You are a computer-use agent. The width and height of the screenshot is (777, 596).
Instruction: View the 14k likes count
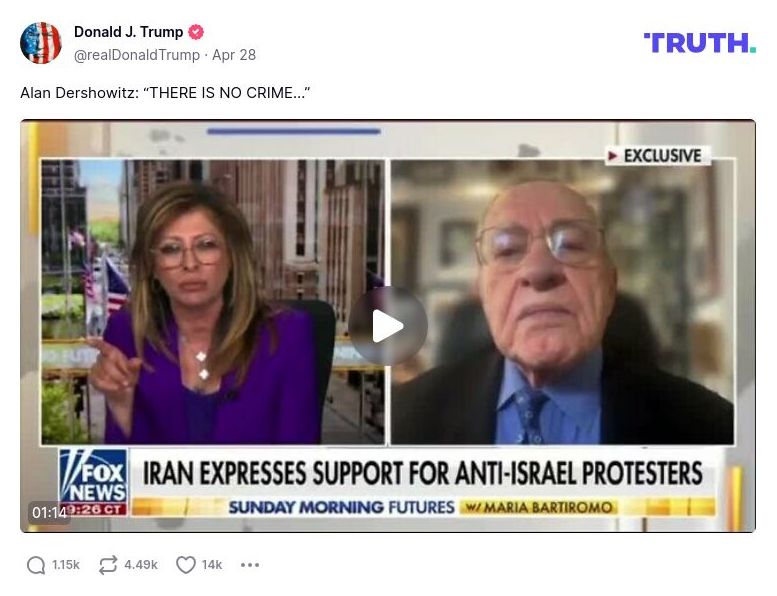coord(212,565)
